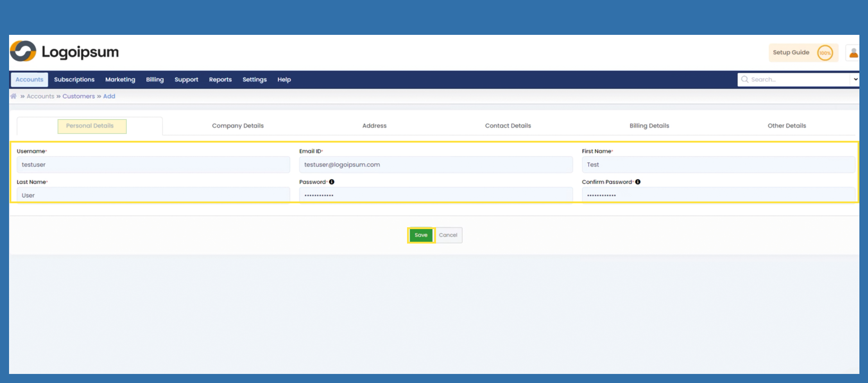The width and height of the screenshot is (868, 383).
Task: Click the Password info icon
Action: (x=331, y=182)
